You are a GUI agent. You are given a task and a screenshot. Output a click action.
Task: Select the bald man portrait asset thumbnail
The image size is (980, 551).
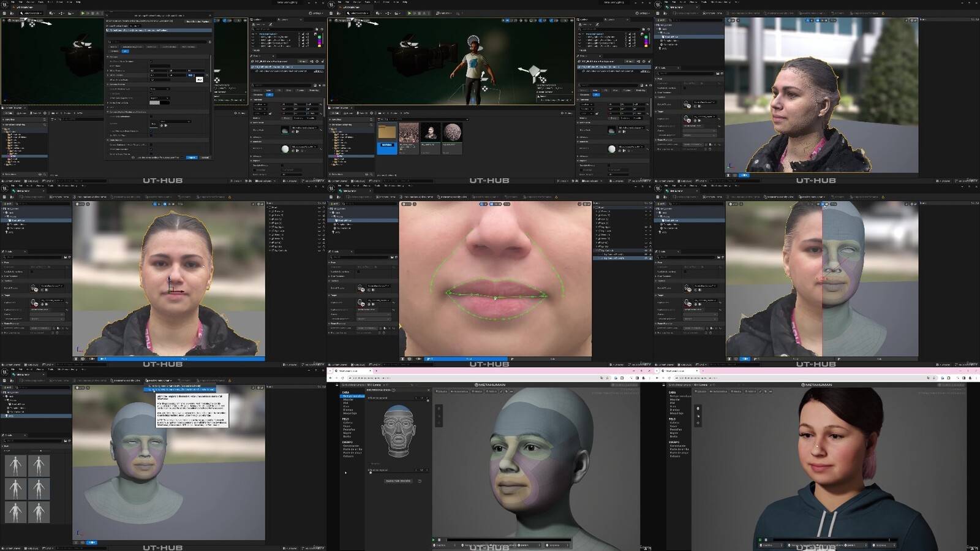pyautogui.click(x=431, y=132)
